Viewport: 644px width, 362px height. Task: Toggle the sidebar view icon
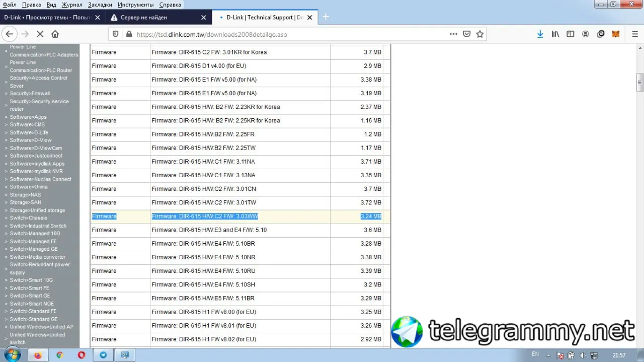[x=571, y=34]
